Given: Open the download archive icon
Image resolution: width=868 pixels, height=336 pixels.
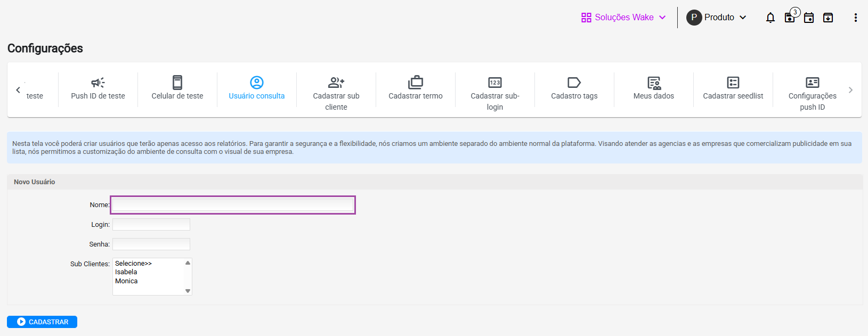Looking at the screenshot, I should pyautogui.click(x=828, y=18).
